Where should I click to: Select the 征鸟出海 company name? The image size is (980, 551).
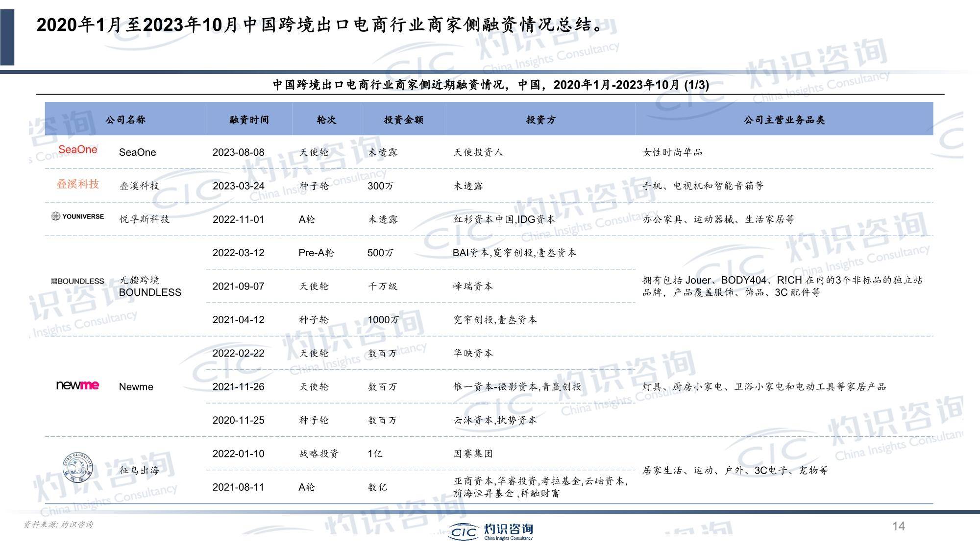point(139,470)
